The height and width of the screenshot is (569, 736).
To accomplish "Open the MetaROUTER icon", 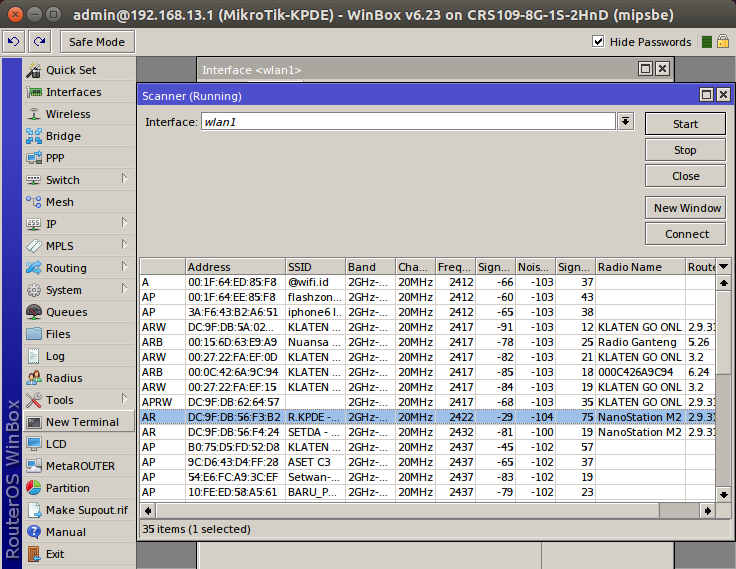I will pyautogui.click(x=34, y=466).
